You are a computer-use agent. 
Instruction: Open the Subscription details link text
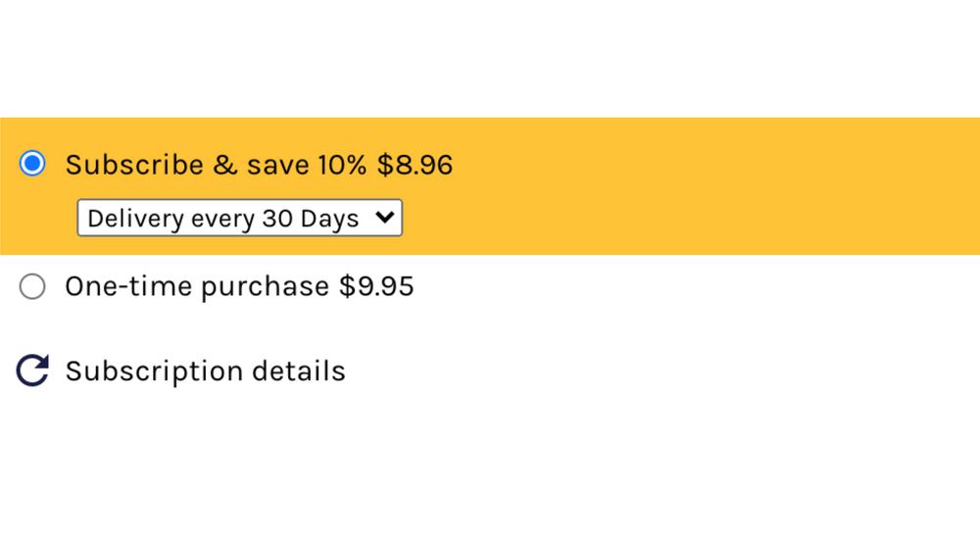pos(205,372)
